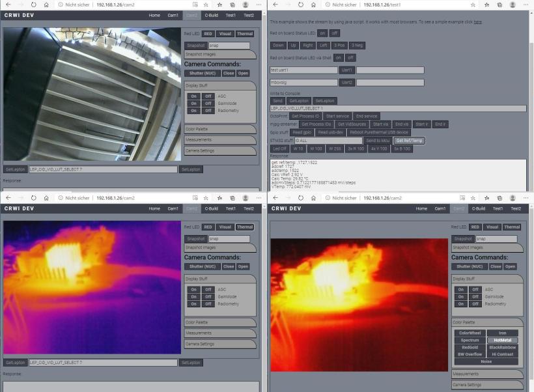This screenshot has height=392, width=534.
Task: Expand Measurements section in the bottom-right window
Action: pyautogui.click(x=486, y=374)
